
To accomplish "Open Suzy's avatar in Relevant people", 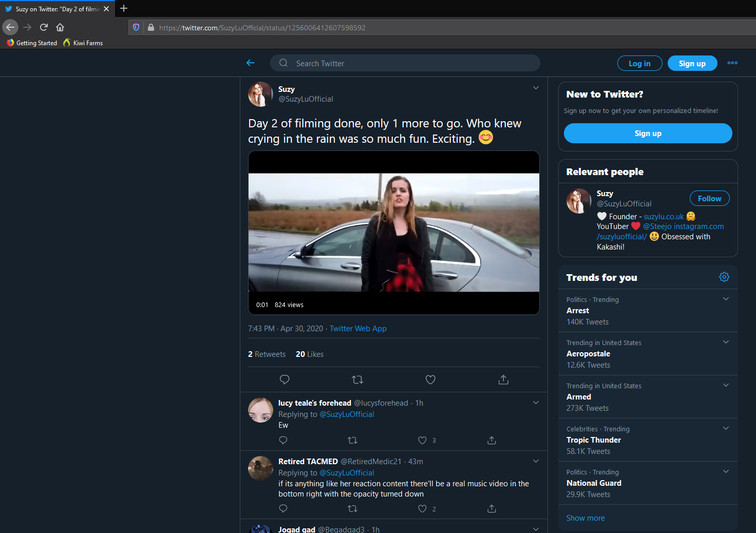I will click(x=579, y=201).
